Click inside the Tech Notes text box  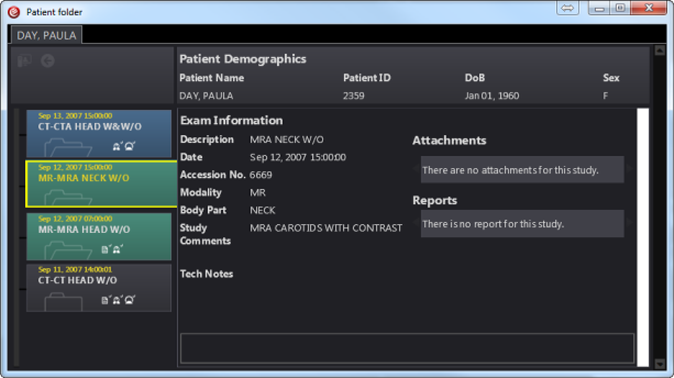(x=407, y=348)
